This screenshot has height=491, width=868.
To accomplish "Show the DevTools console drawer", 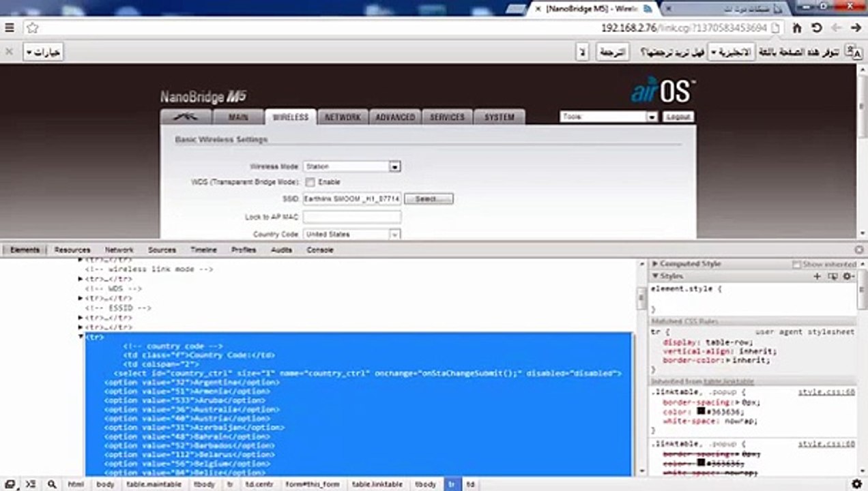I will coord(31,484).
